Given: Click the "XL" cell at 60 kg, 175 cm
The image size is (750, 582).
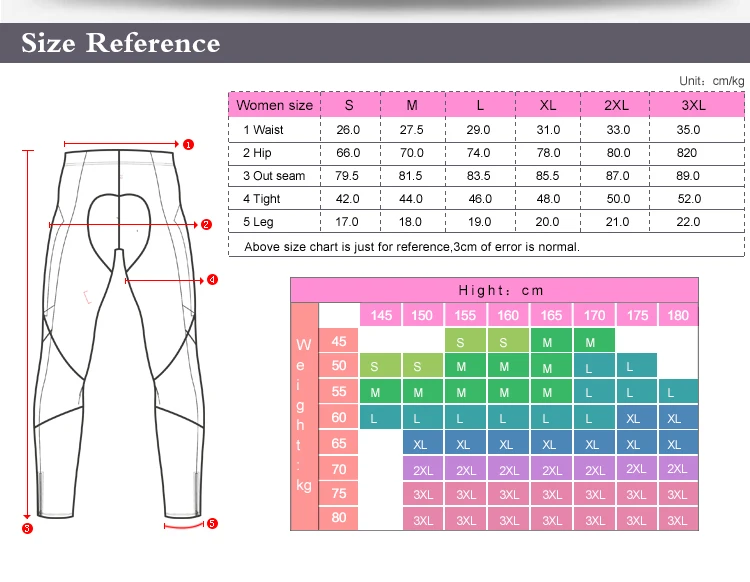Looking at the screenshot, I should point(637,417).
